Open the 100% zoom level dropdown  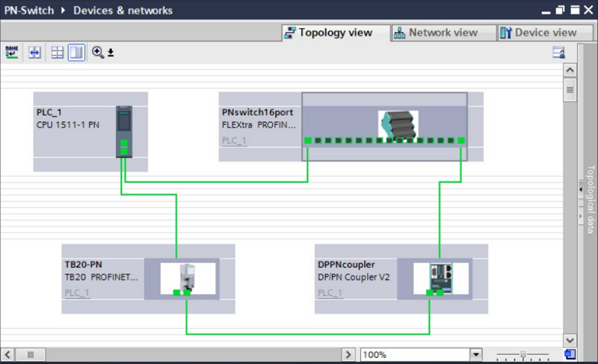point(475,354)
